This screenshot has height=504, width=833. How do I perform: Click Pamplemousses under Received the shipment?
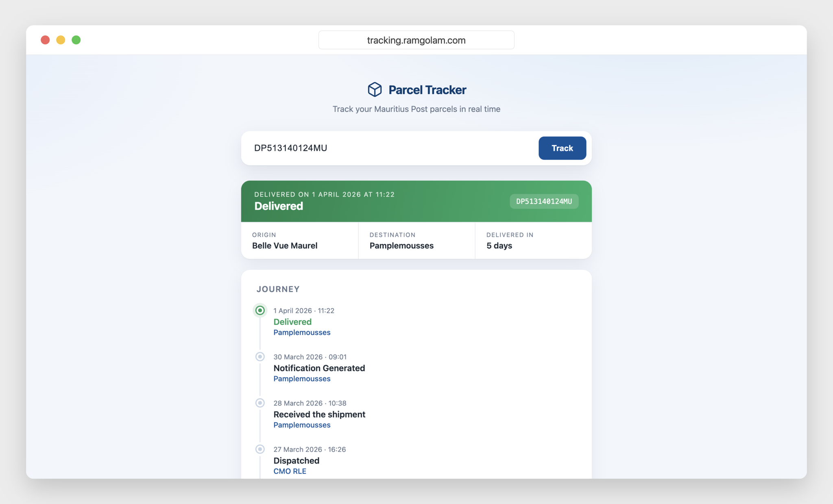pyautogui.click(x=302, y=425)
